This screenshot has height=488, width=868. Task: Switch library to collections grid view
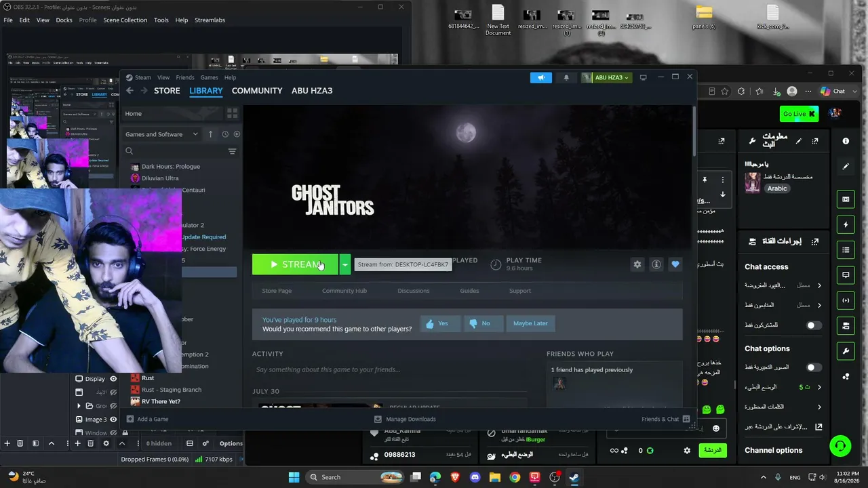[232, 113]
